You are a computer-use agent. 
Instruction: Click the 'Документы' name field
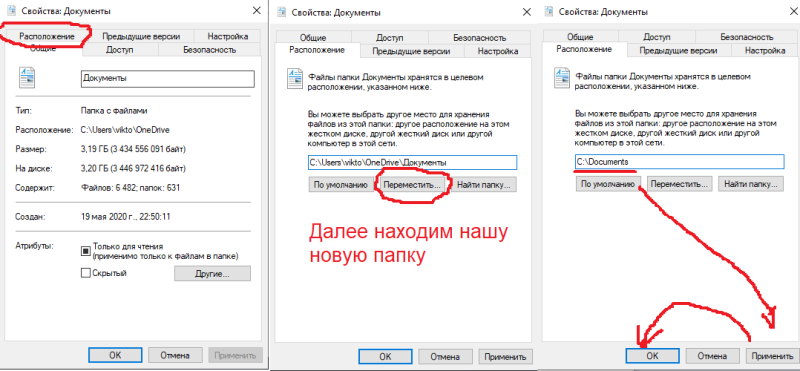pyautogui.click(x=167, y=78)
